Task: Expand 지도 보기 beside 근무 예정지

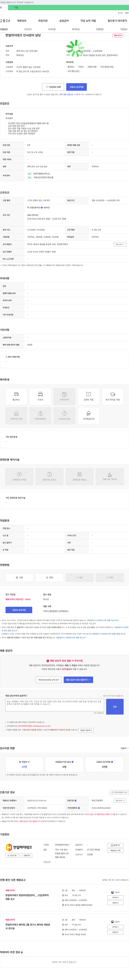Action: [120, 244]
